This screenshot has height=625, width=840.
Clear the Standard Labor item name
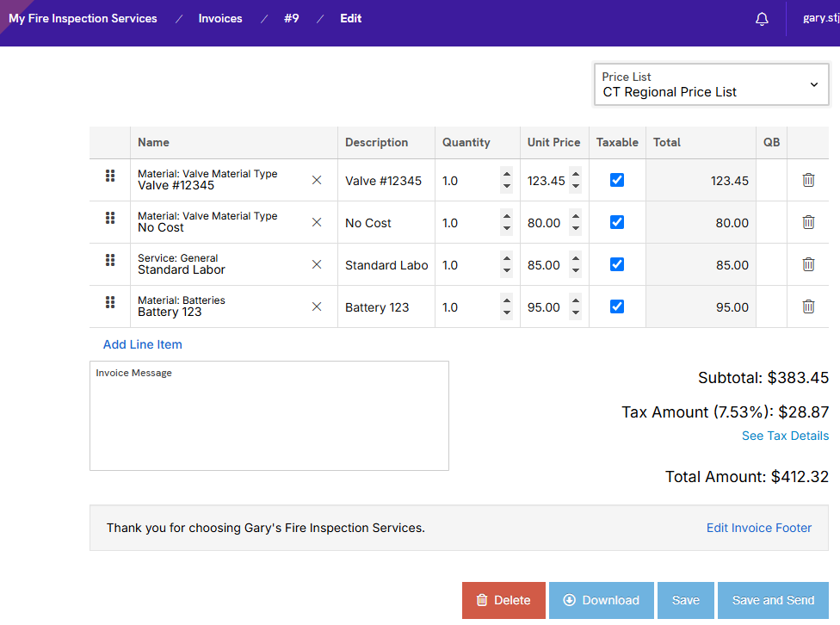point(317,264)
